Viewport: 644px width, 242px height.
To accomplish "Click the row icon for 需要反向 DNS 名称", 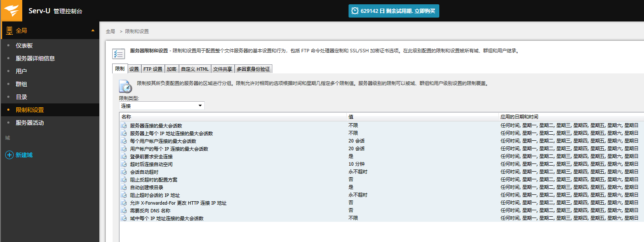I will [x=124, y=211].
